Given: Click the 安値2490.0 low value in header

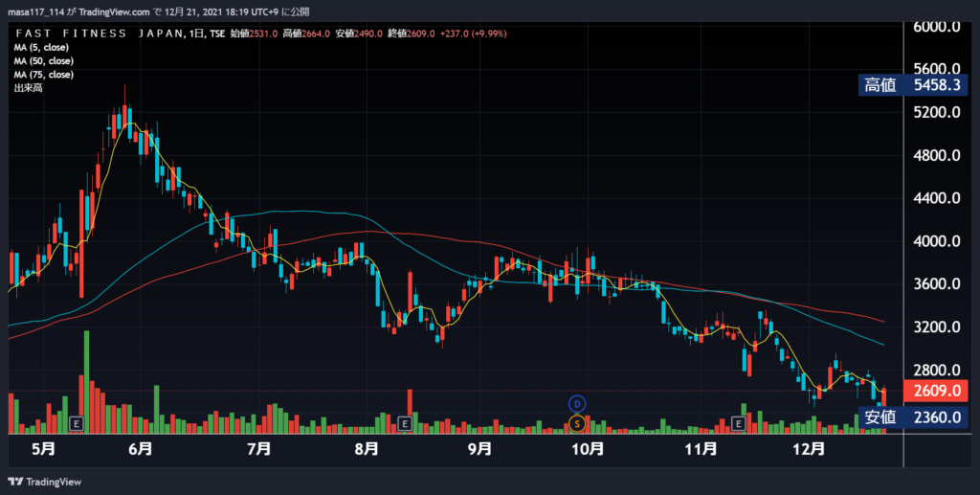Looking at the screenshot, I should click(x=358, y=34).
